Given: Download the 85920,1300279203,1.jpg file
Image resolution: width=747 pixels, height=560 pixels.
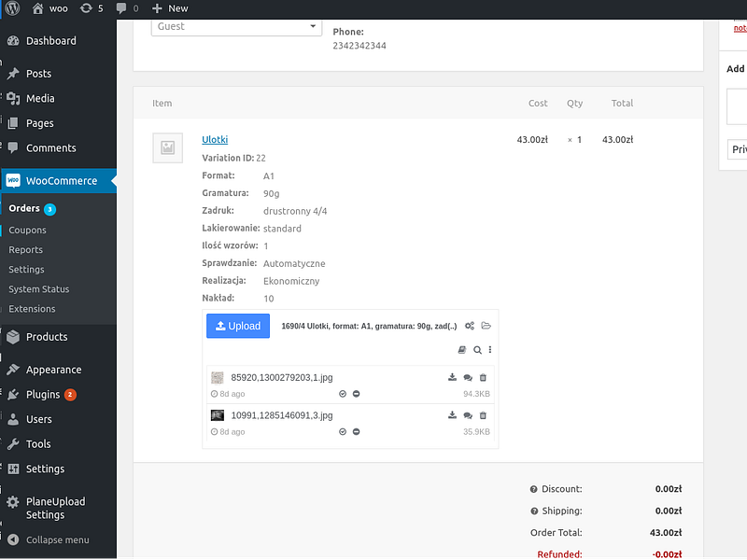Looking at the screenshot, I should [x=452, y=378].
